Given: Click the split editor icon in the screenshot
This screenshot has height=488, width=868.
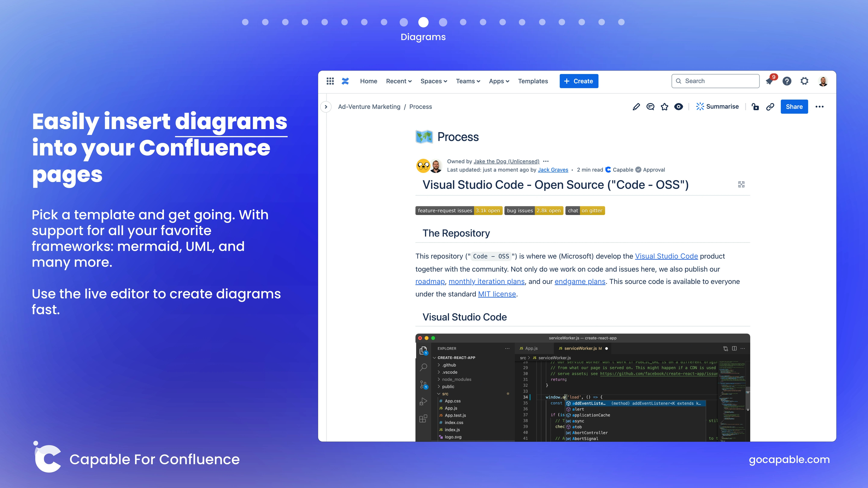Looking at the screenshot, I should pyautogui.click(x=734, y=348).
